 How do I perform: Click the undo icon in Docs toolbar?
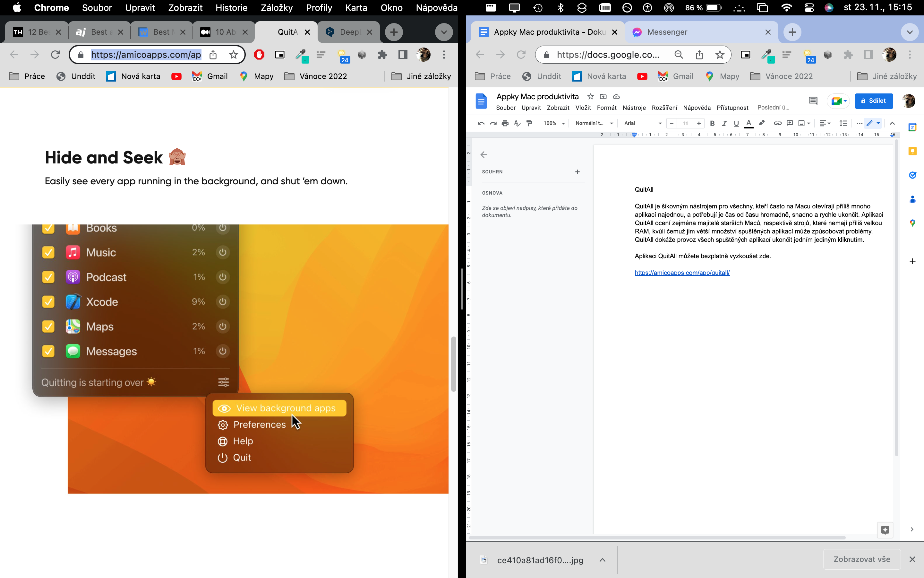click(481, 123)
